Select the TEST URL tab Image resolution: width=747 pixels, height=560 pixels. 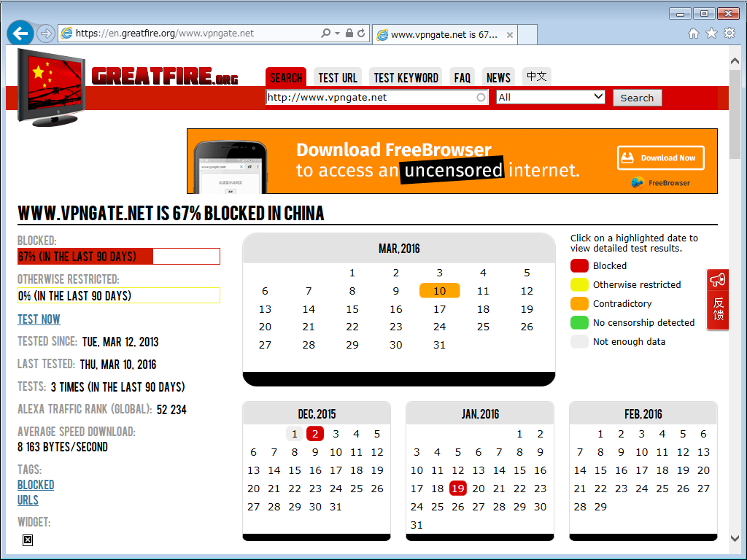tap(338, 77)
